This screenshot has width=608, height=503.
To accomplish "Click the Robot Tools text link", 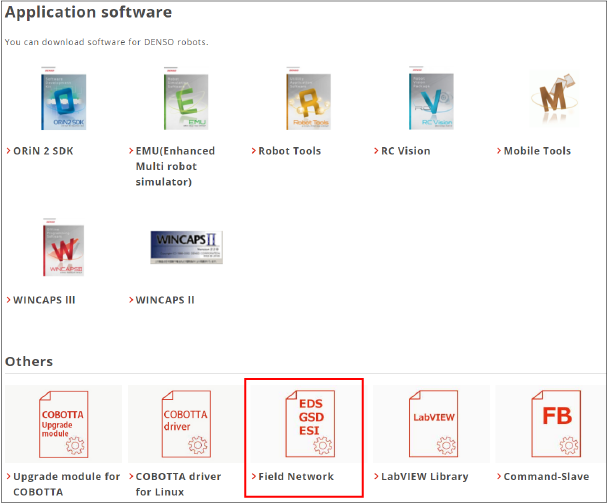I will tap(289, 151).
